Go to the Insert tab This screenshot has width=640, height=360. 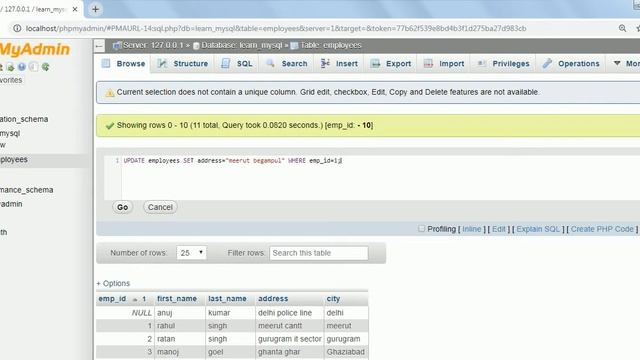pos(340,64)
